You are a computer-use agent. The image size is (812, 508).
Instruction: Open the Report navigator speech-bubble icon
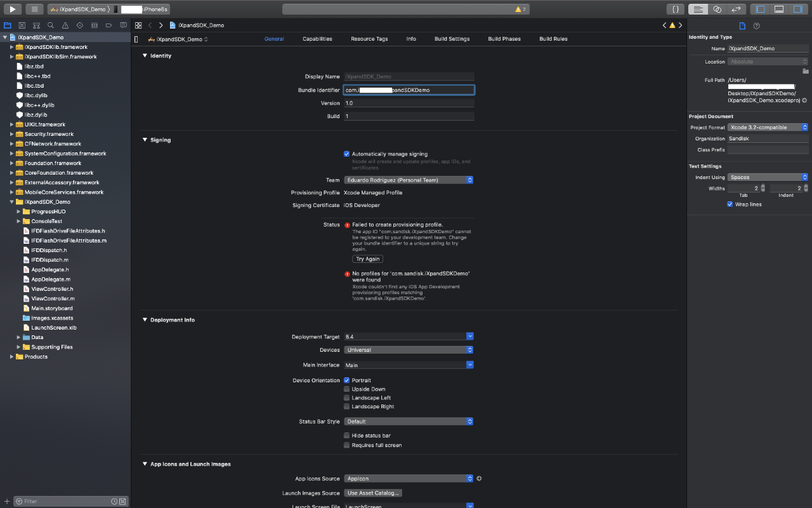[122, 25]
